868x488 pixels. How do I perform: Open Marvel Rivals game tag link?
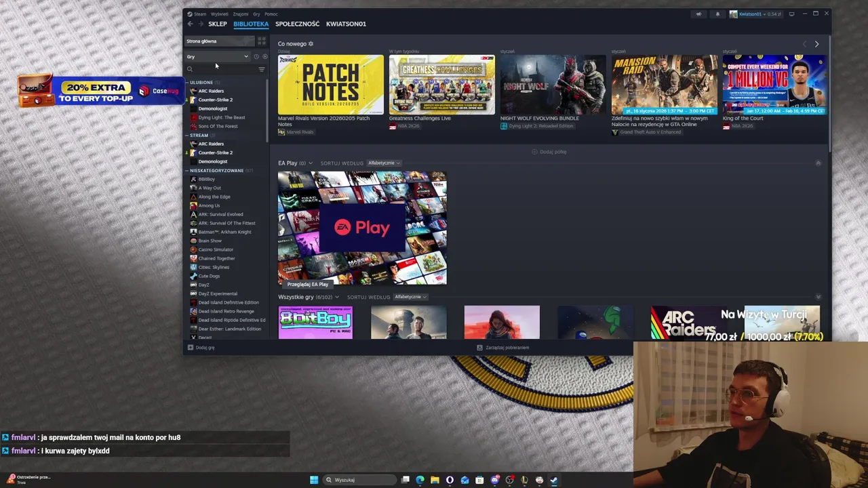click(296, 132)
